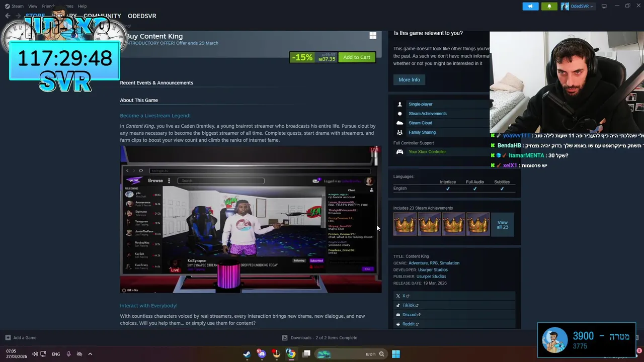Screen dimensions: 644x362
Task: Click the 'About This Game' heading
Action: click(139, 100)
